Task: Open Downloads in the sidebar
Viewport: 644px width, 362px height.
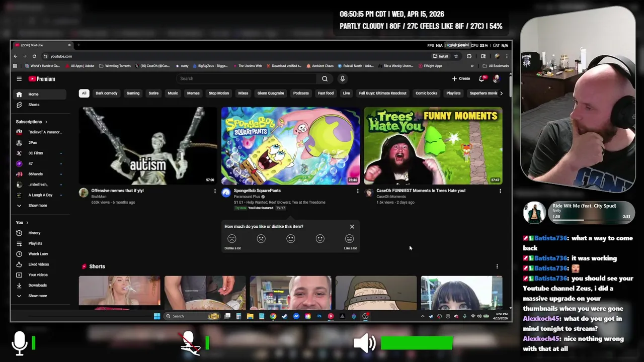Action: point(40,286)
